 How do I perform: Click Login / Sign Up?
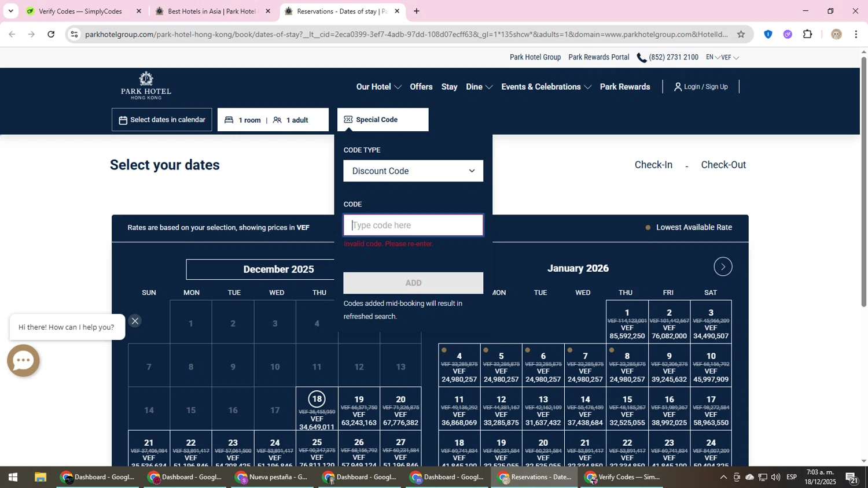pyautogui.click(x=701, y=87)
